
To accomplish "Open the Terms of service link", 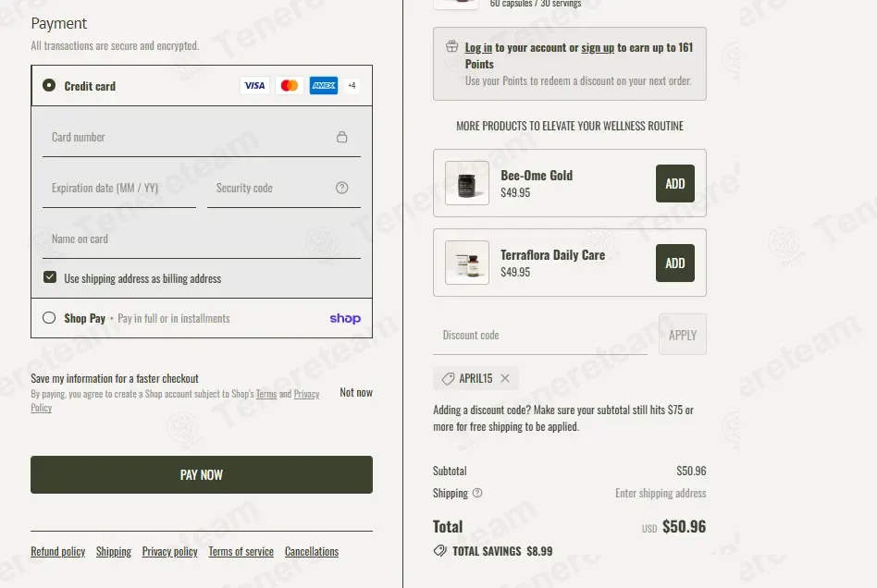I will click(241, 551).
